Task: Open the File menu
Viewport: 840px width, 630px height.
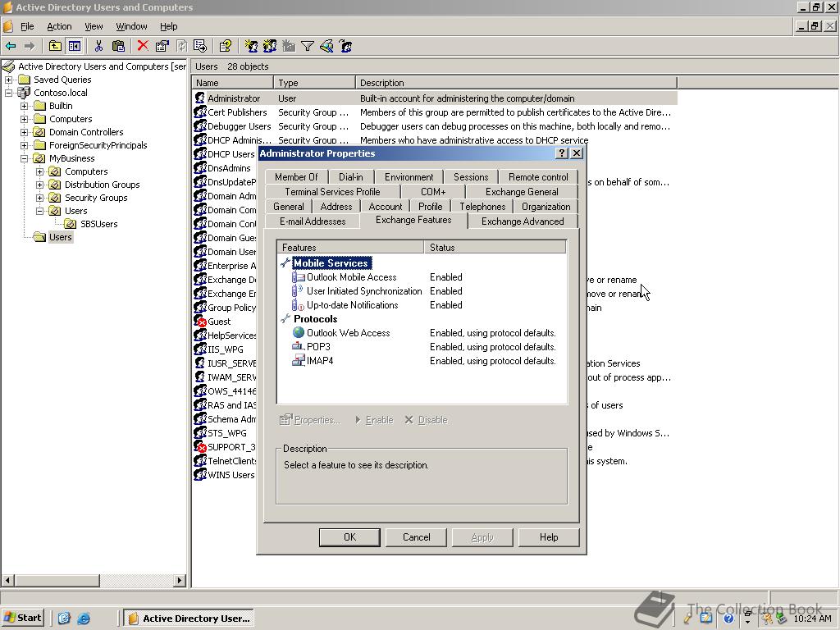Action: point(27,26)
